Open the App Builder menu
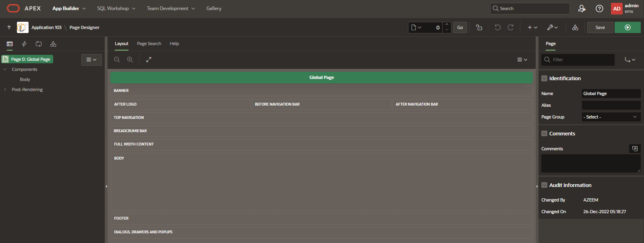This screenshot has height=243, width=644. click(69, 8)
